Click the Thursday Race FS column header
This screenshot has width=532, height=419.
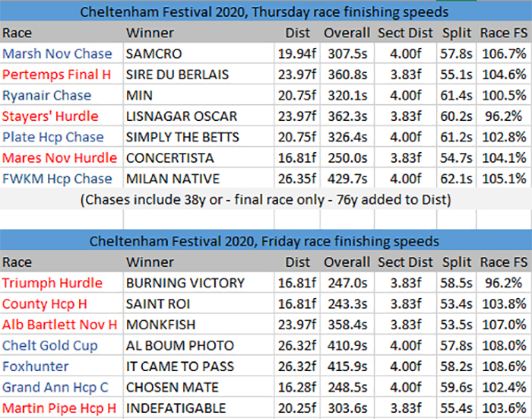click(503, 33)
